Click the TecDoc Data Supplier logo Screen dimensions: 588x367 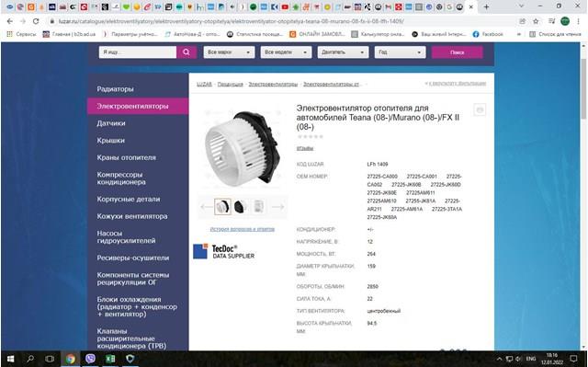(223, 251)
